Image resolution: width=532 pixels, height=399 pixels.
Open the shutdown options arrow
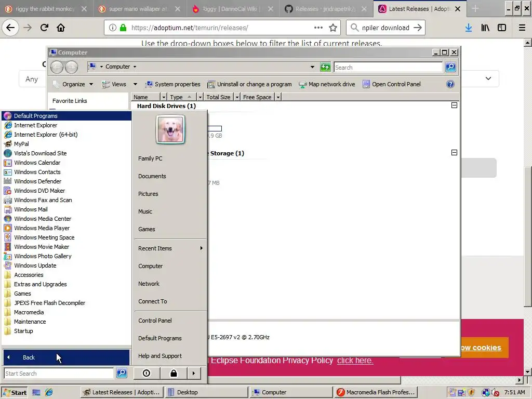point(194,373)
